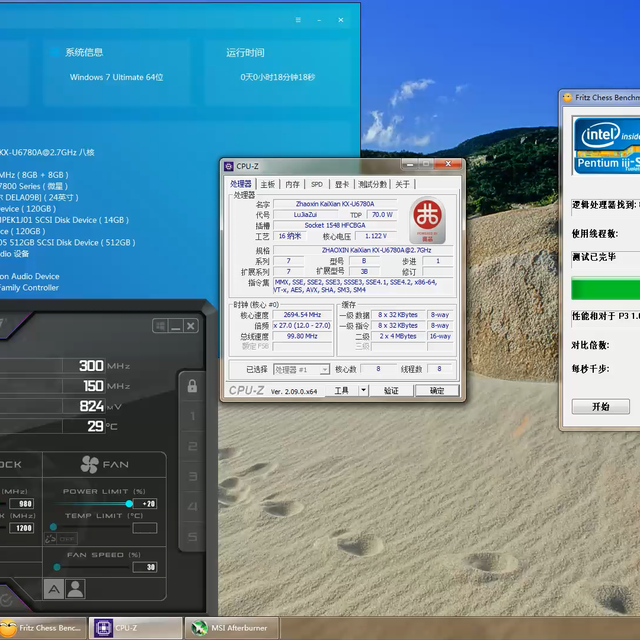Switch to the 内存 (Memory) tab
The height and width of the screenshot is (640, 640).
[x=292, y=184]
